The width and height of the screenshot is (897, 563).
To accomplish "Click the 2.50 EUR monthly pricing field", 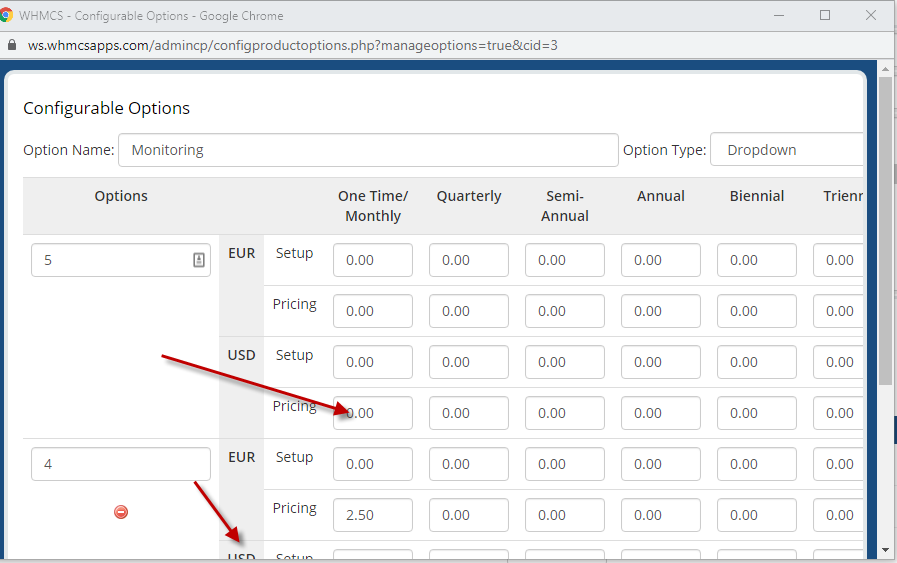I will pos(372,515).
